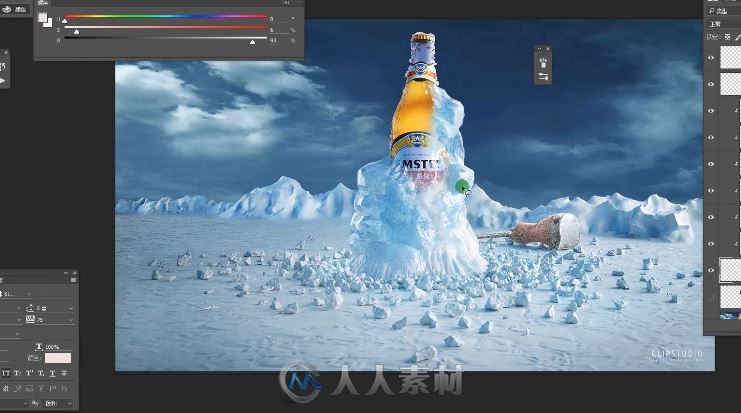The width and height of the screenshot is (741, 413).
Task: Open the kerning dropdown arrow
Action: click(x=19, y=320)
